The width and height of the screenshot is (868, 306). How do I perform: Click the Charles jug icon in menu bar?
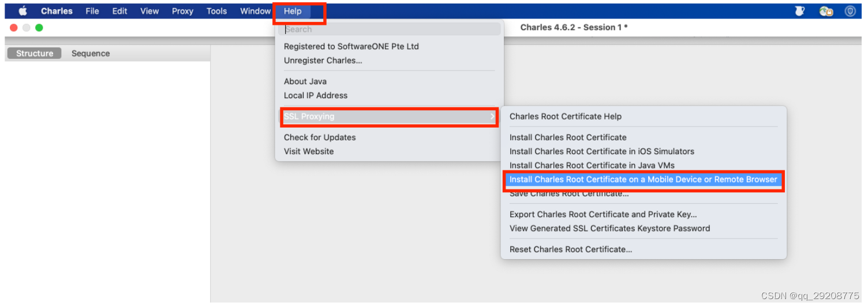pyautogui.click(x=800, y=11)
